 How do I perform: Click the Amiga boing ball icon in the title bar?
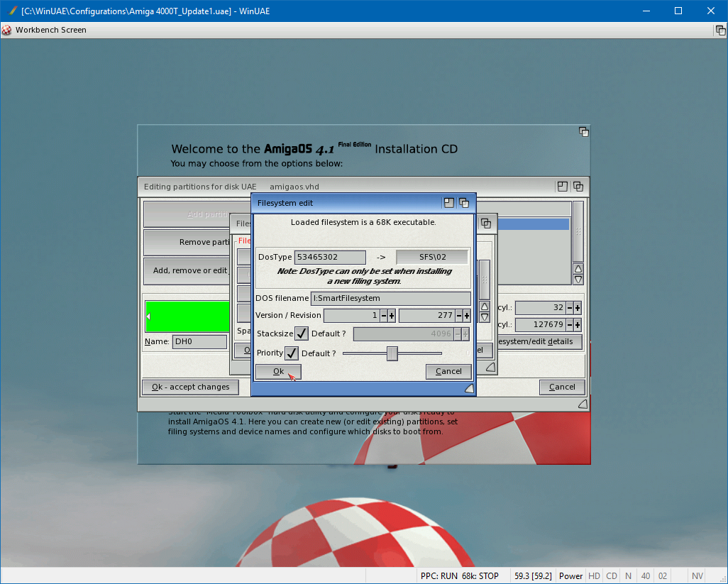(7, 30)
